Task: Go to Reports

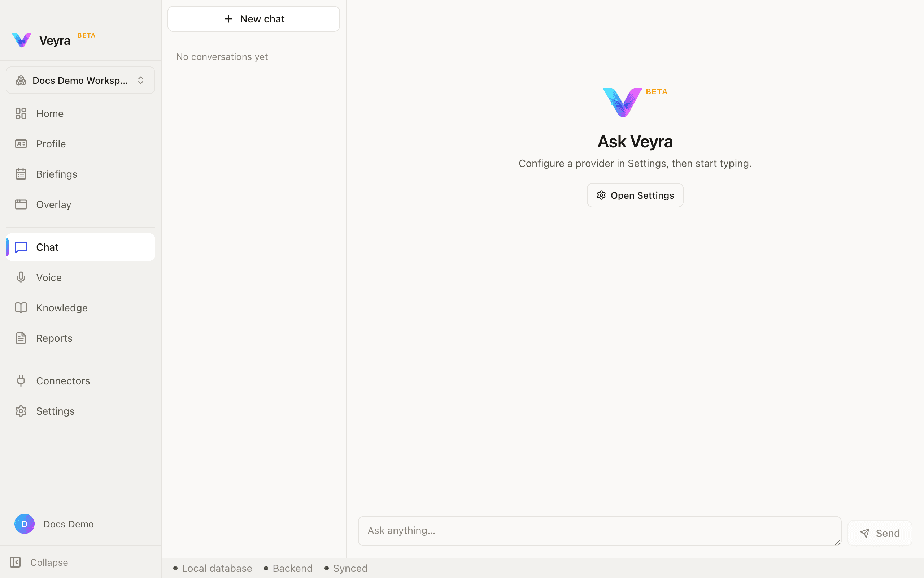Action: (80, 338)
